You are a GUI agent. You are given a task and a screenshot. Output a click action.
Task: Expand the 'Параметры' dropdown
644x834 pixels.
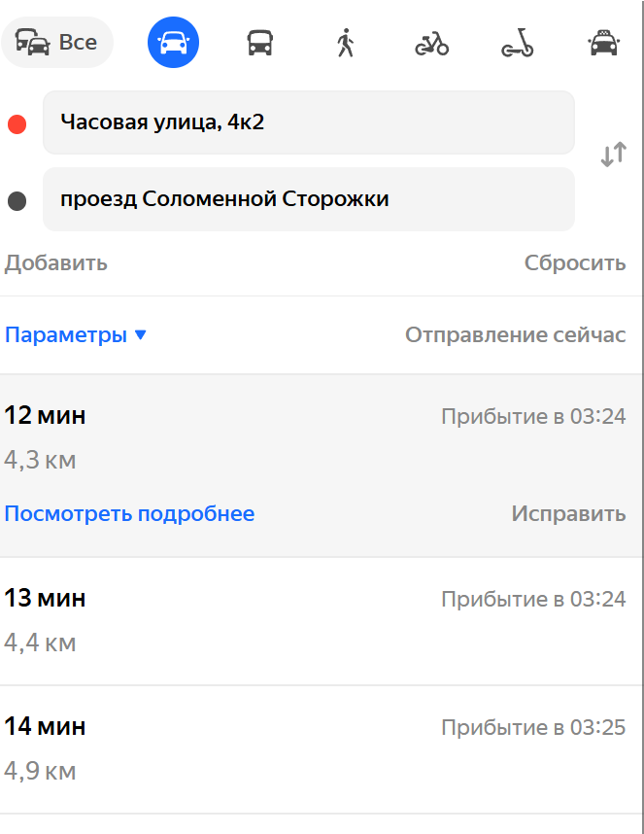coord(76,335)
